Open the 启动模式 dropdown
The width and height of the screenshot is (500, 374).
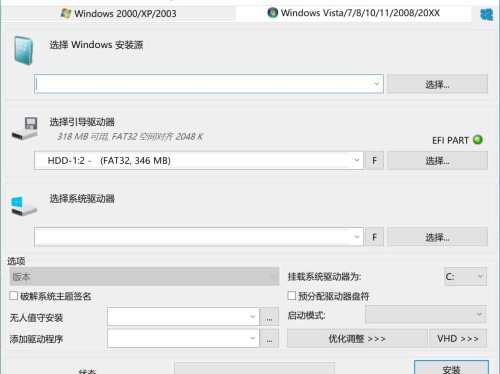click(426, 314)
